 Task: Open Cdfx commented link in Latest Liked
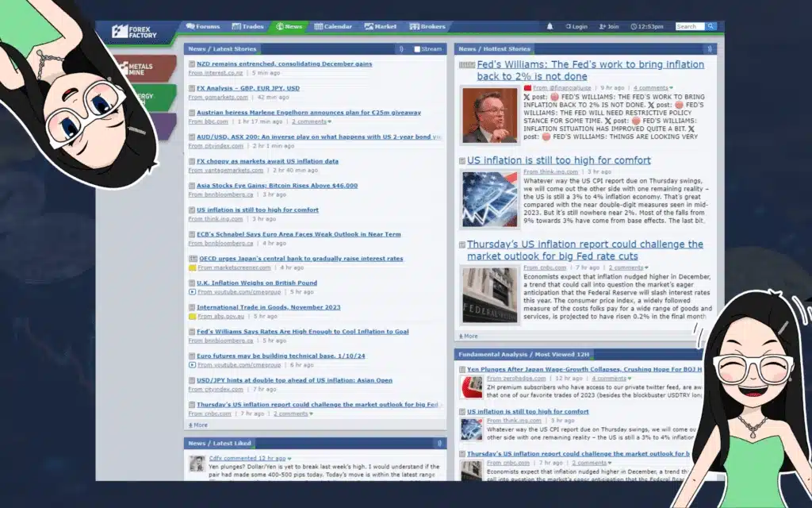click(x=247, y=459)
